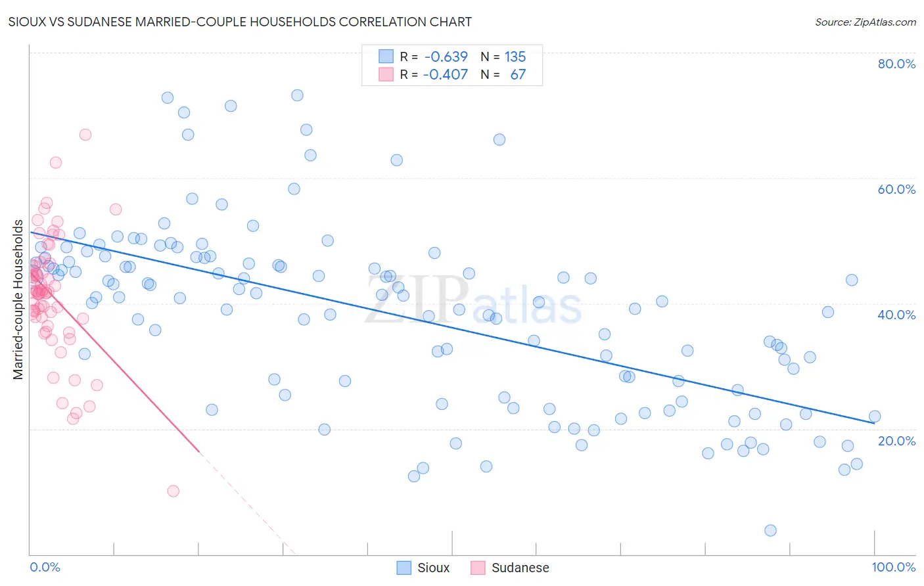This screenshot has height=586, width=924.
Task: Click the pink swatch beside R = -0.407
Action: pyautogui.click(x=386, y=74)
